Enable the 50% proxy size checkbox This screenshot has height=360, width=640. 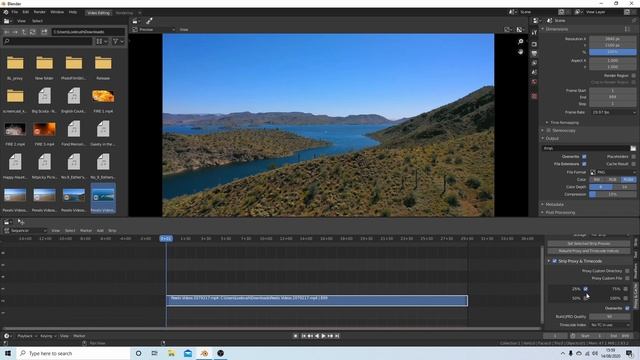coord(585,298)
